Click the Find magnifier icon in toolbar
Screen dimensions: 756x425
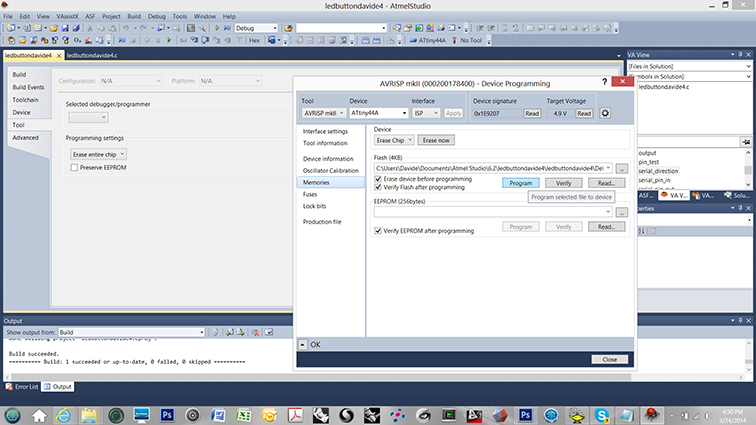[x=202, y=28]
